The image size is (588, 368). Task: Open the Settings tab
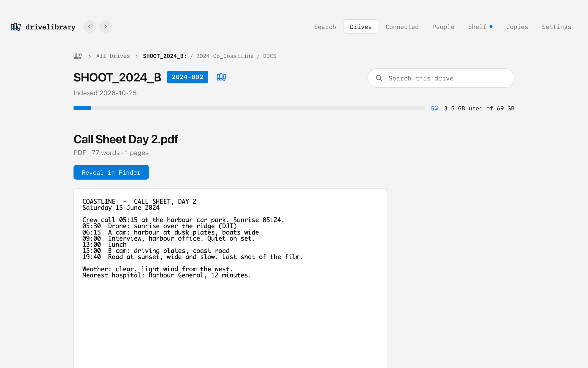coord(556,27)
